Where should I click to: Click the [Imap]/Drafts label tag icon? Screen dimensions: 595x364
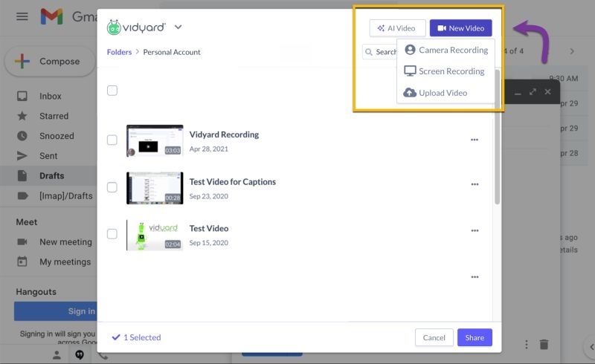coord(22,195)
